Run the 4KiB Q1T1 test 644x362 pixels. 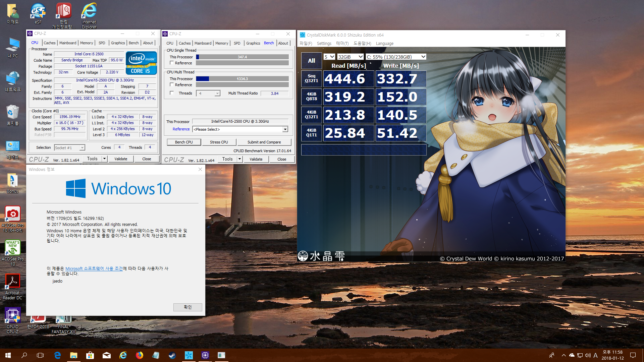pyautogui.click(x=311, y=133)
